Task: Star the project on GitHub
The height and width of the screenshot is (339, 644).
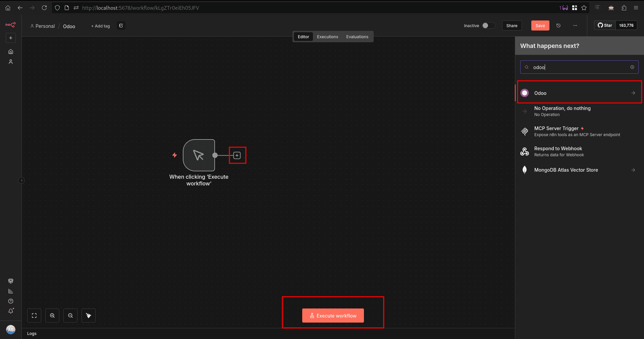Action: click(605, 25)
